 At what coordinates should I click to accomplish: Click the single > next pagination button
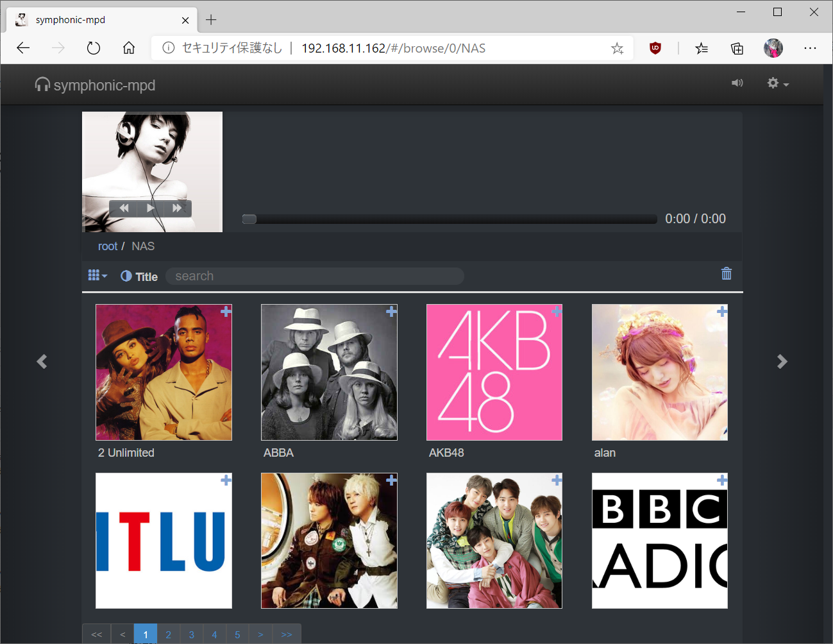[261, 634]
